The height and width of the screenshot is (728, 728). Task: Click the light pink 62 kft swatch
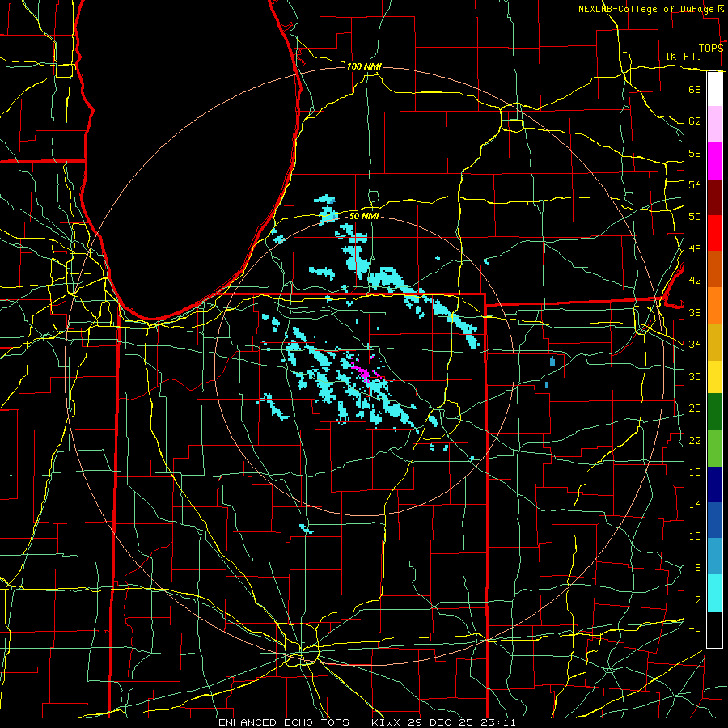714,125
